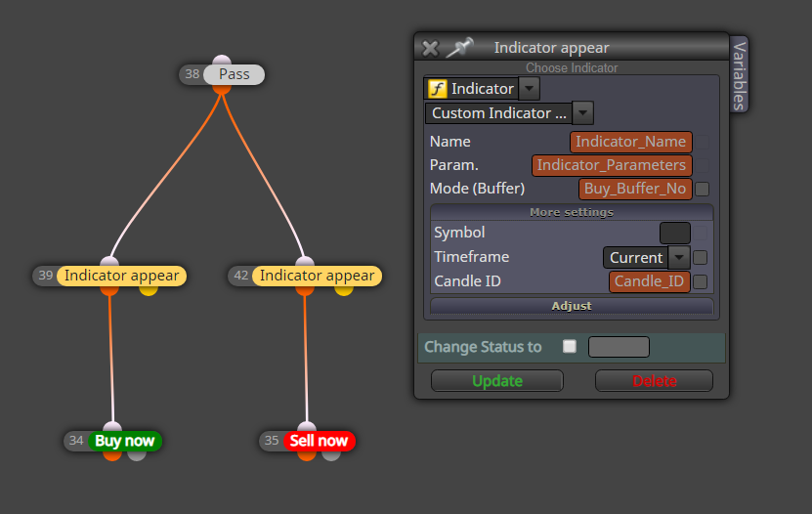Viewport: 812px width, 514px height.
Task: Click the ID badge 38 on Pass
Action: tap(192, 74)
